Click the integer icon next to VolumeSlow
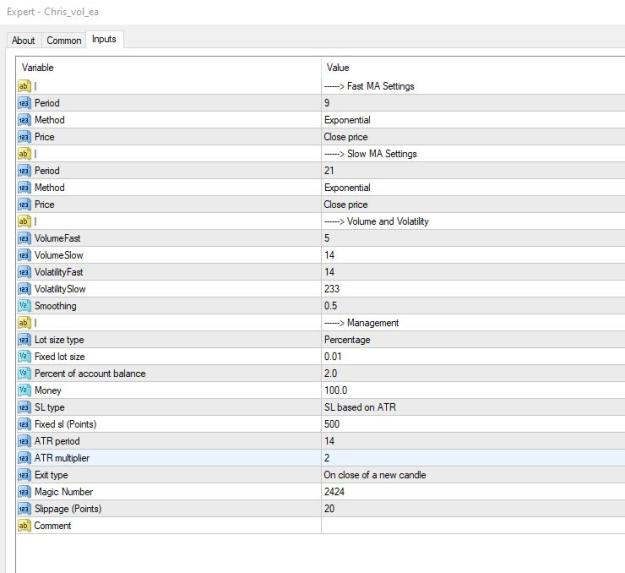Image resolution: width=625 pixels, height=573 pixels. point(24,255)
